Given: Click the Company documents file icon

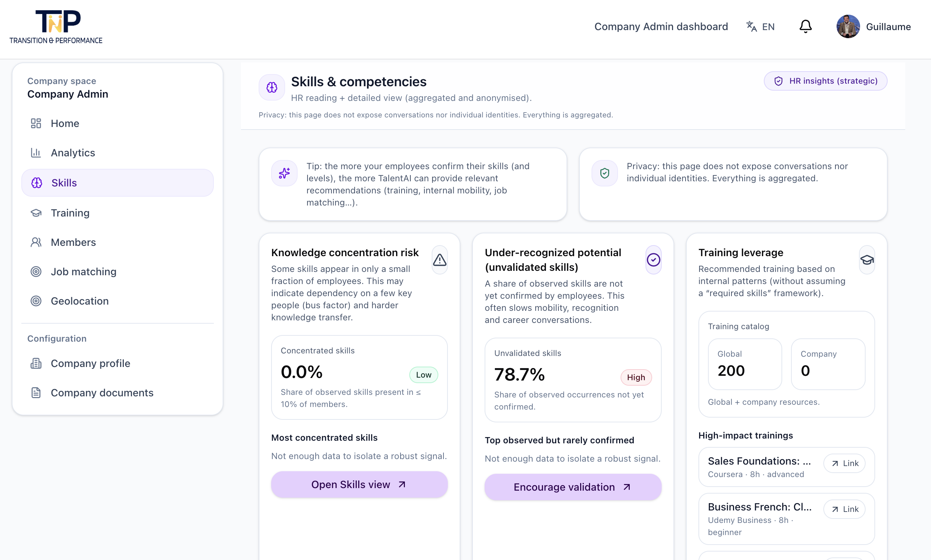Looking at the screenshot, I should [x=36, y=393].
